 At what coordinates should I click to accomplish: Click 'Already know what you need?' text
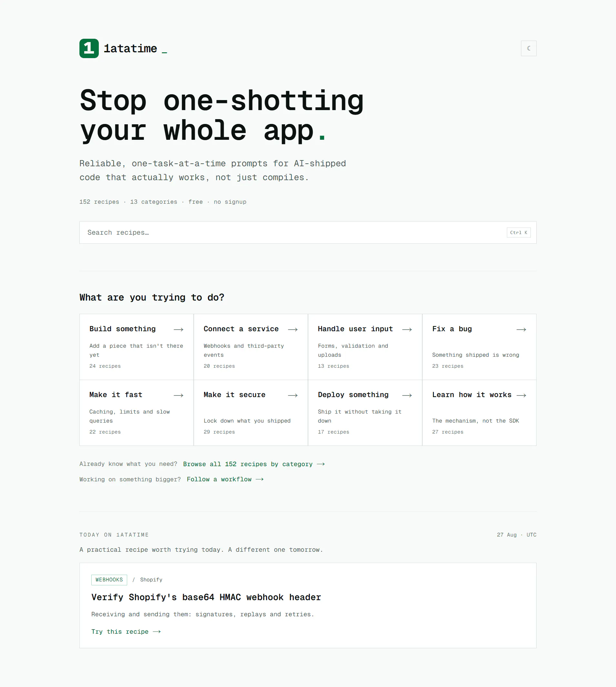pyautogui.click(x=128, y=464)
